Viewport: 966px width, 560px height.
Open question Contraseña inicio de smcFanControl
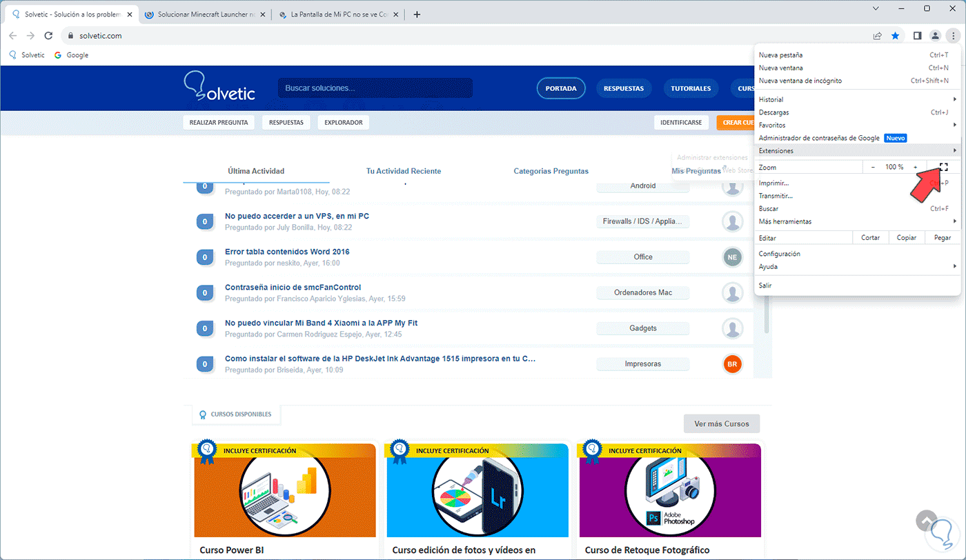293,287
